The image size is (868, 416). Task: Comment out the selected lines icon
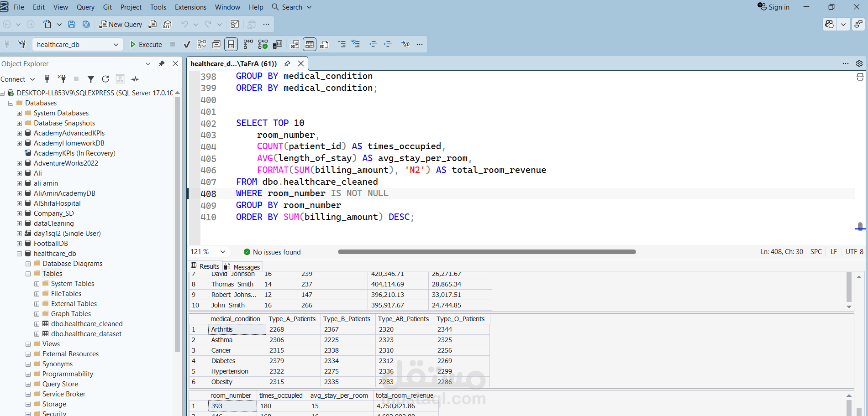(342, 44)
